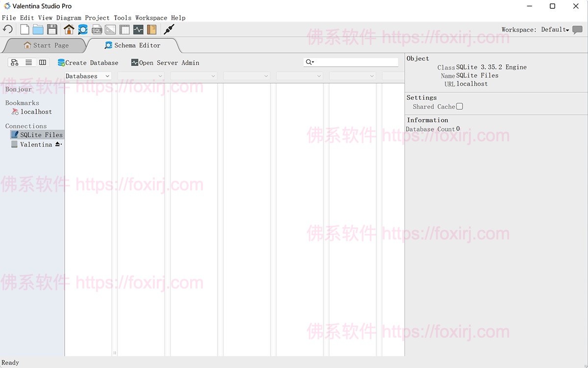Viewport: 588px width, 368px height.
Task: Toggle the list view icon in schema browser
Action: coord(28,62)
